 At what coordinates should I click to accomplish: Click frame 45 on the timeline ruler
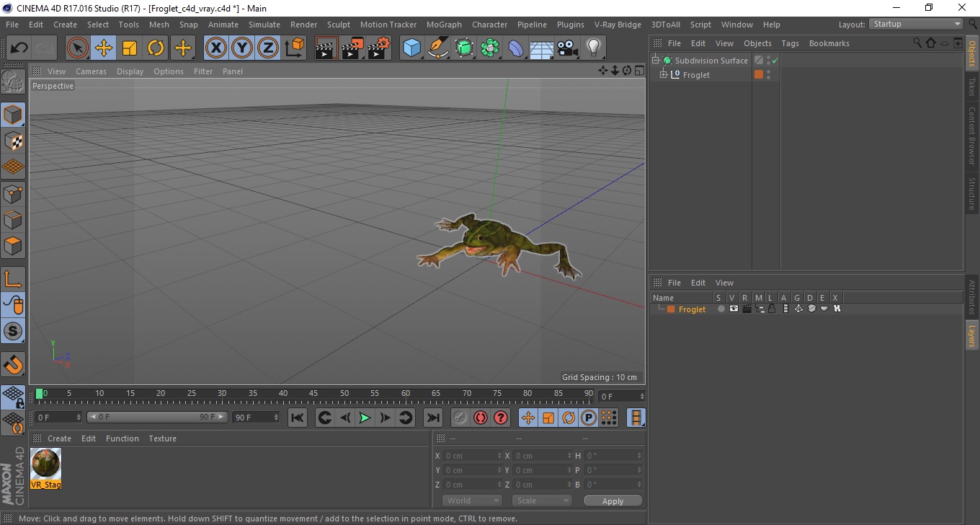313,394
